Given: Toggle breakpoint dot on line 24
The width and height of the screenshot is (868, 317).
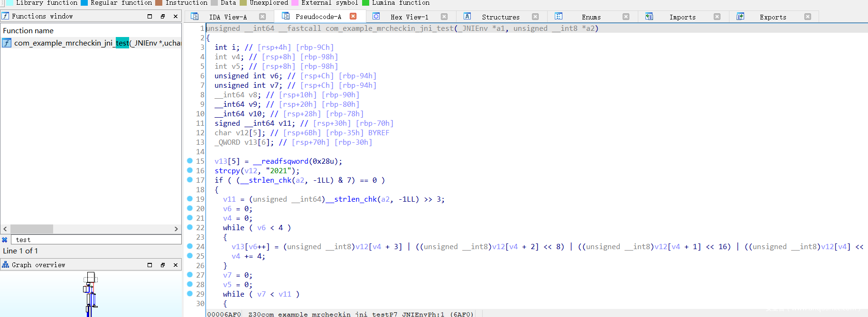Looking at the screenshot, I should tap(190, 246).
